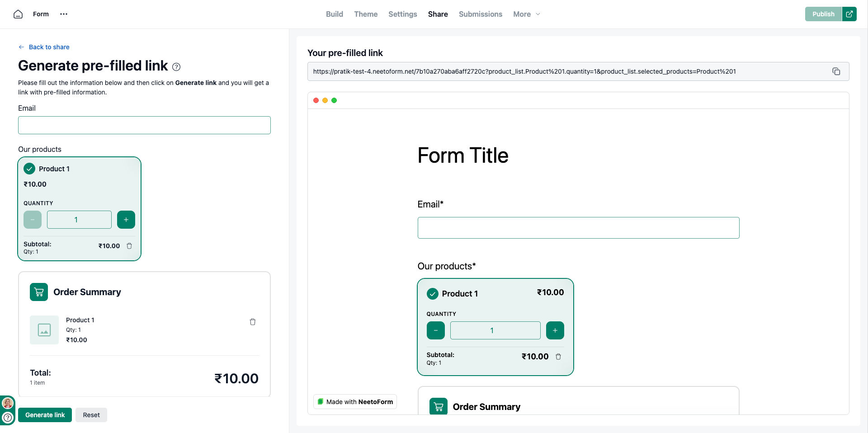Click the 'Your pre-filled link' heading
The width and height of the screenshot is (868, 433).
tap(345, 53)
